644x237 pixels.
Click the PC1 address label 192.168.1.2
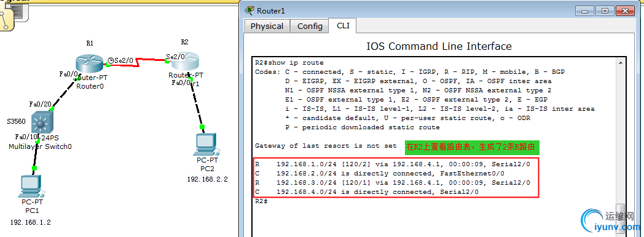click(x=31, y=223)
